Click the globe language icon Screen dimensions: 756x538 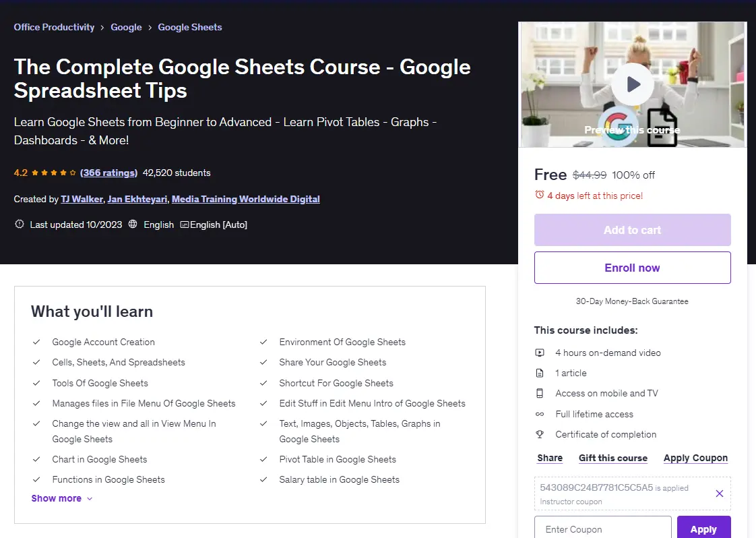coord(133,224)
